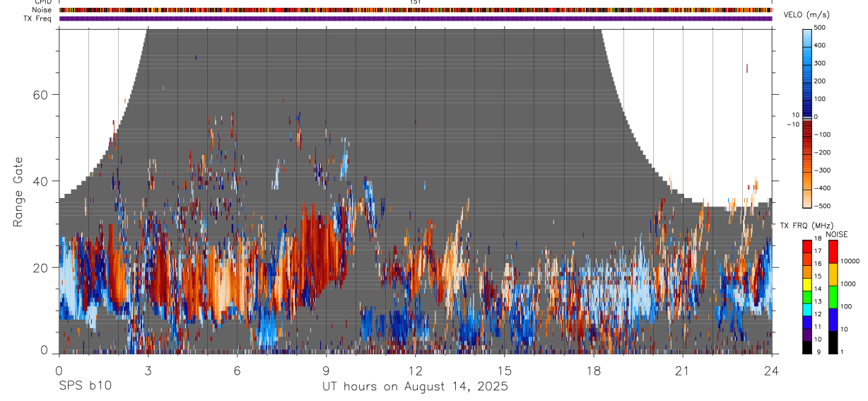The width and height of the screenshot is (868, 401).
Task: Click the range gate tick label "20"
Action: click(41, 267)
